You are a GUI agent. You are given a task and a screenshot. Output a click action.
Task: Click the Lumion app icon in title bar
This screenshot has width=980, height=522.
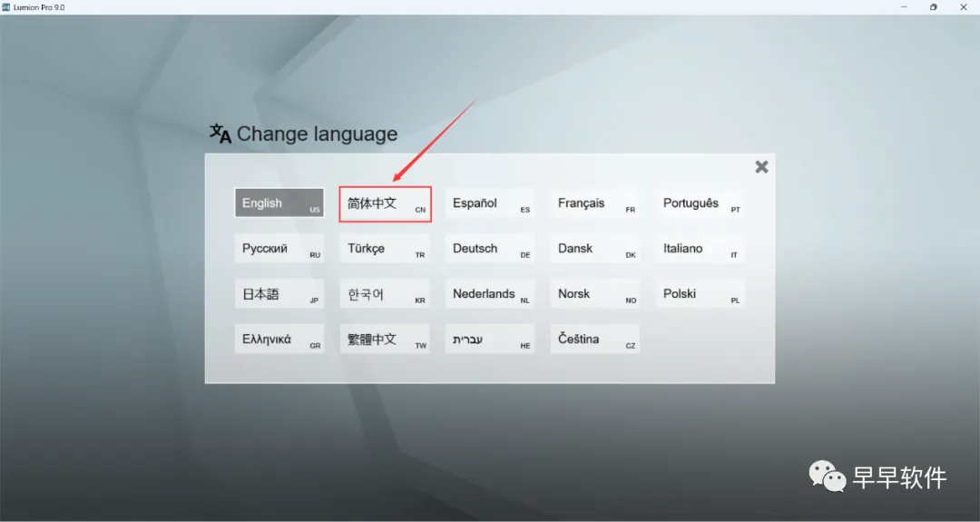click(6, 7)
